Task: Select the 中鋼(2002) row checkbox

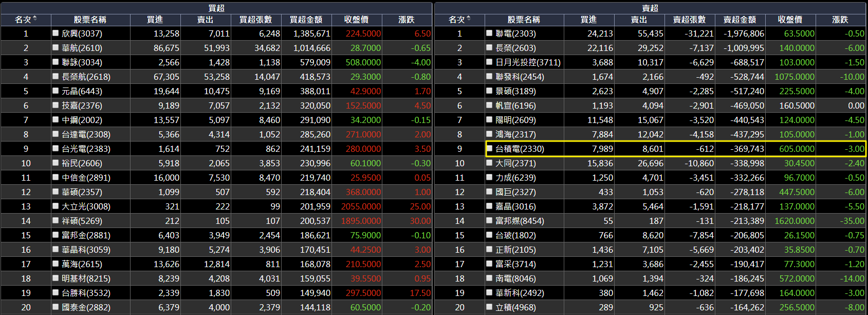Action: [x=56, y=119]
